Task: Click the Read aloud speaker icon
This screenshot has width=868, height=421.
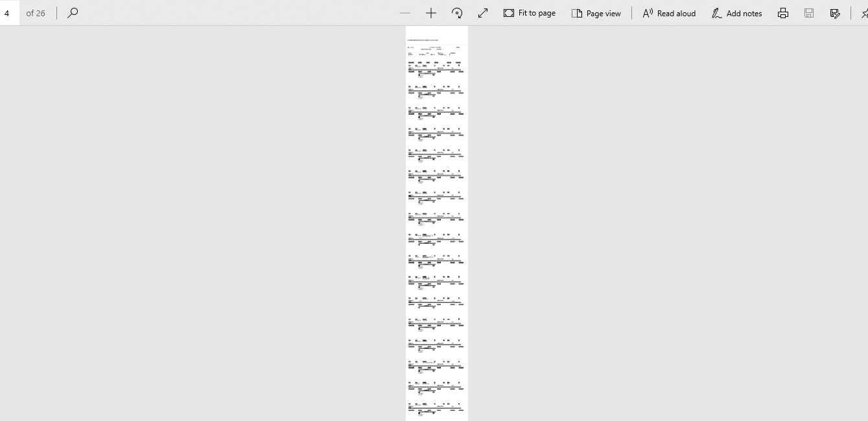Action: 648,13
